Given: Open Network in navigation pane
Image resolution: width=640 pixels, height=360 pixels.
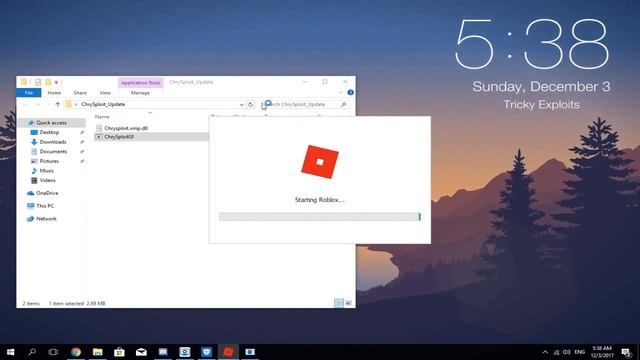Looking at the screenshot, I should tap(46, 219).
